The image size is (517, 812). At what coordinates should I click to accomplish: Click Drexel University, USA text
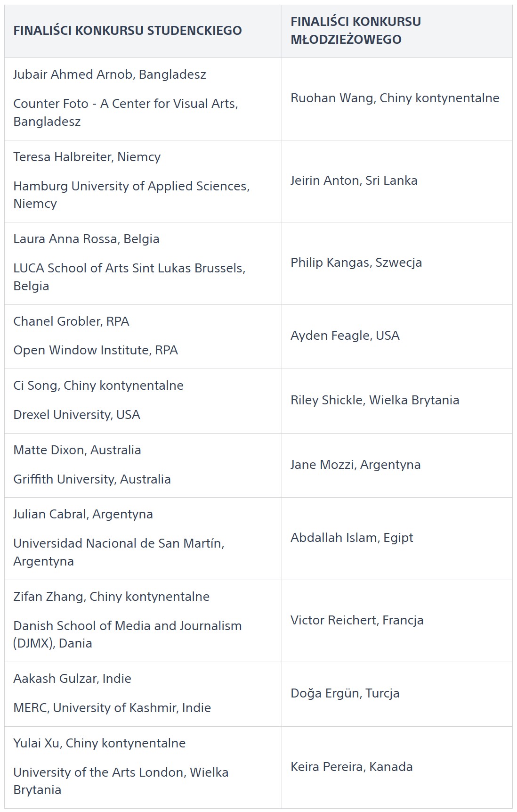coord(77,415)
